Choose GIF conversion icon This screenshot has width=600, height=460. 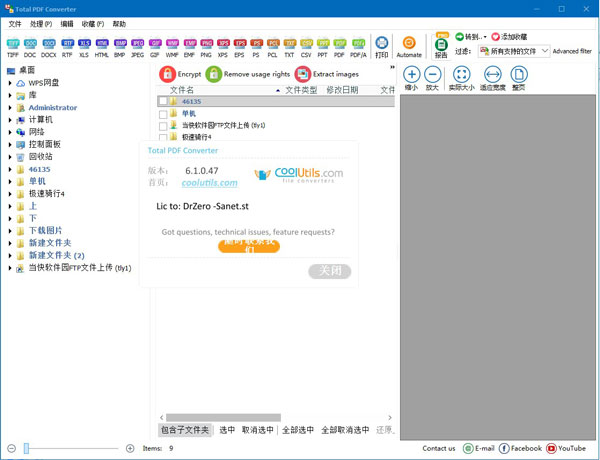(155, 47)
